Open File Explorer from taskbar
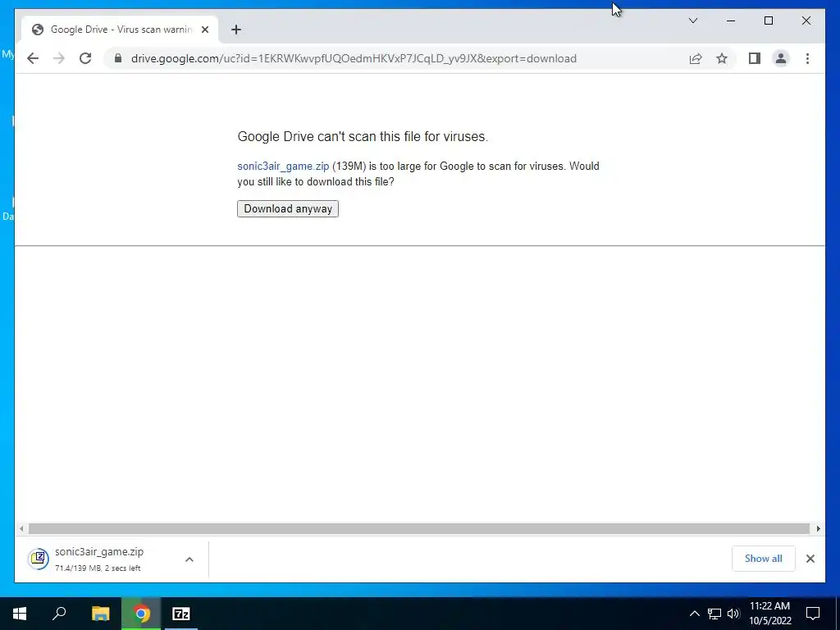 coord(100,614)
